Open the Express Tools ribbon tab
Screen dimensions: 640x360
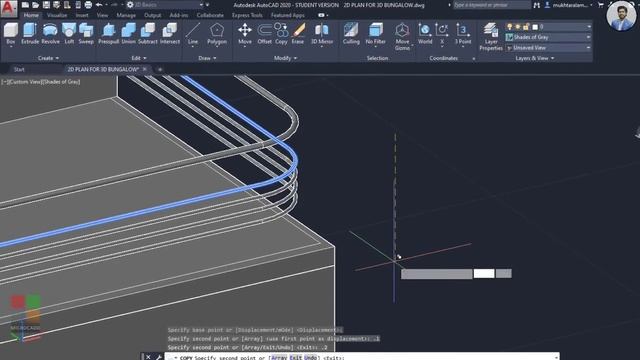point(247,15)
